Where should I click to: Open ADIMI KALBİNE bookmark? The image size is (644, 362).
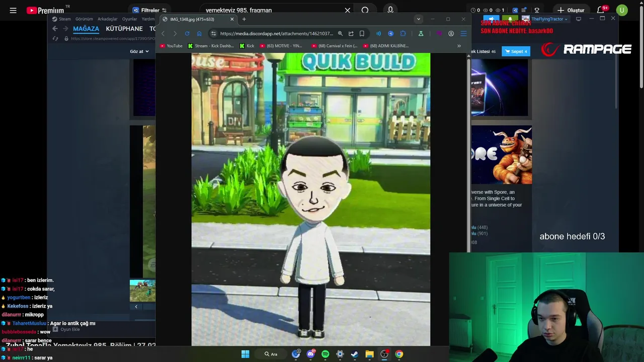(x=385, y=46)
